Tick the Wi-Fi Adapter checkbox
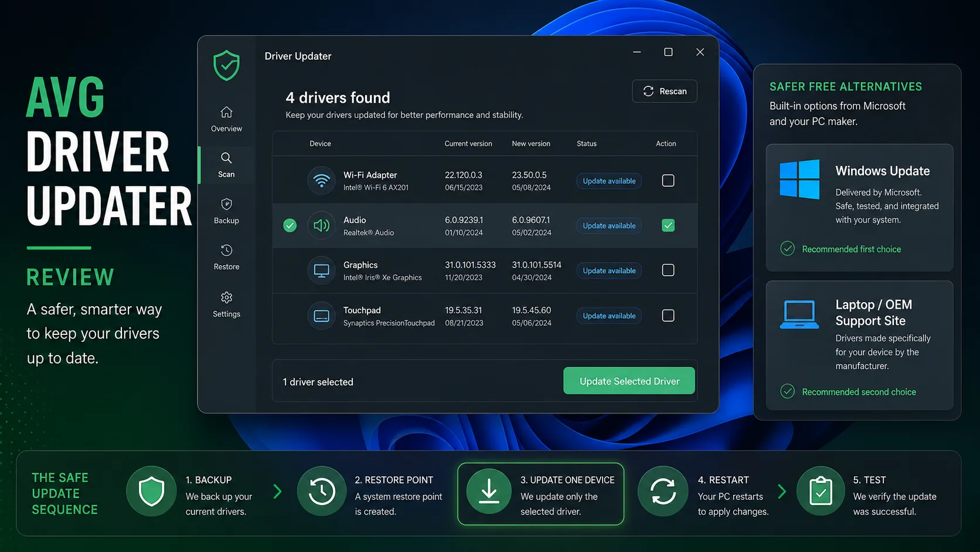The height and width of the screenshot is (552, 980). click(668, 181)
